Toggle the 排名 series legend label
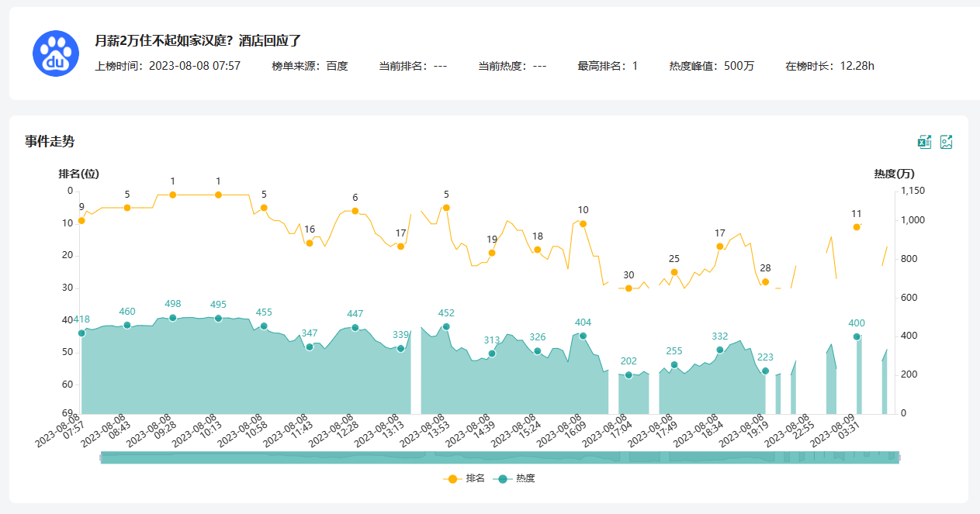 pos(475,479)
